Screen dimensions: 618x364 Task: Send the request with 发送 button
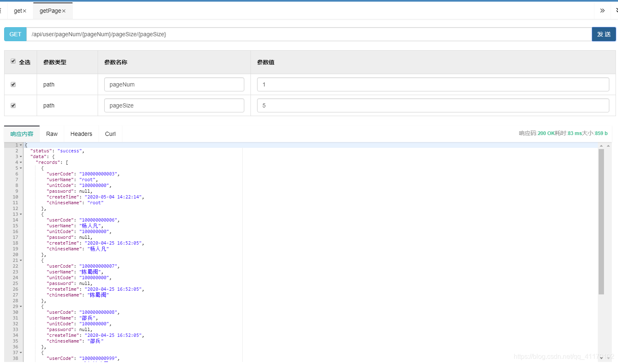point(604,34)
